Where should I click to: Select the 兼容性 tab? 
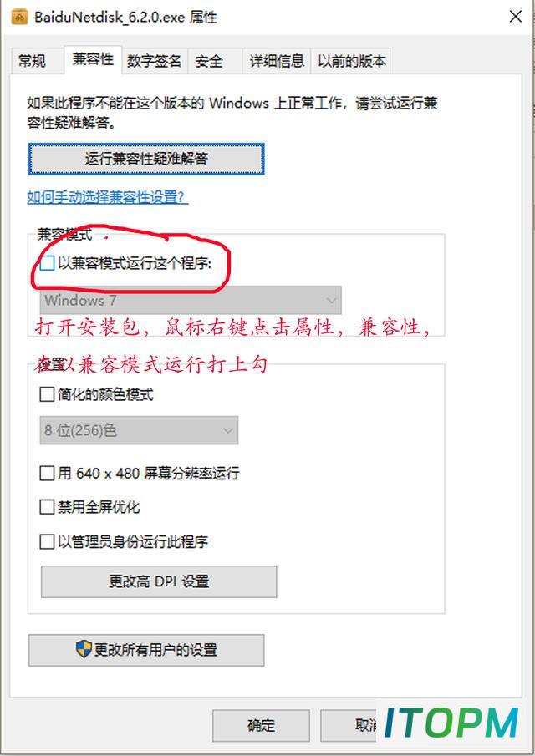tap(93, 59)
